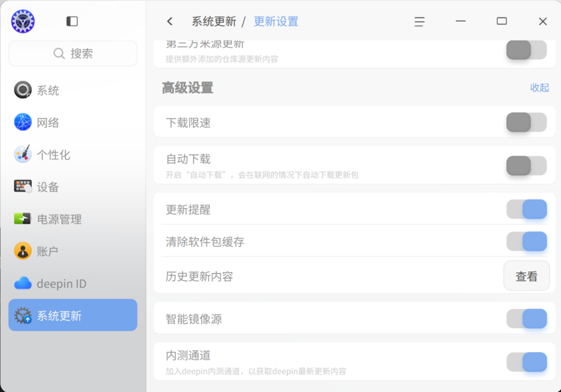Open the hamburger main menu
This screenshot has width=561, height=392.
pyautogui.click(x=419, y=22)
